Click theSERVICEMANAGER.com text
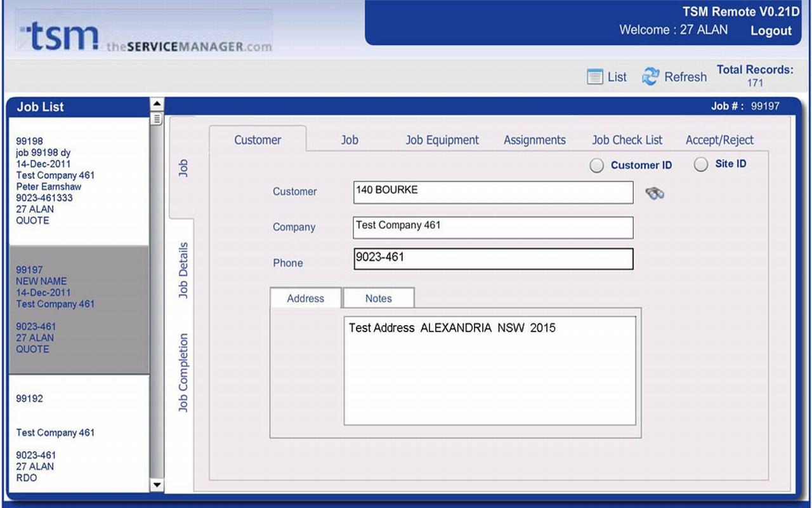812x508 pixels. [189, 46]
